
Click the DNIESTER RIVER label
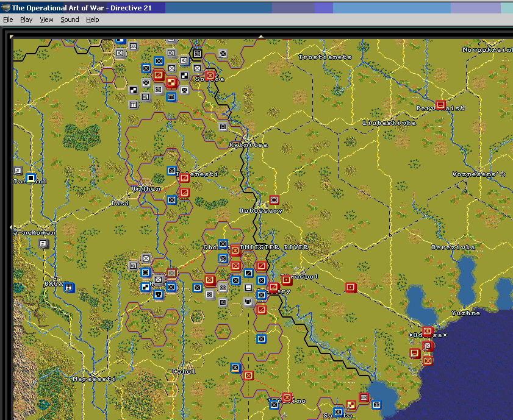(274, 247)
